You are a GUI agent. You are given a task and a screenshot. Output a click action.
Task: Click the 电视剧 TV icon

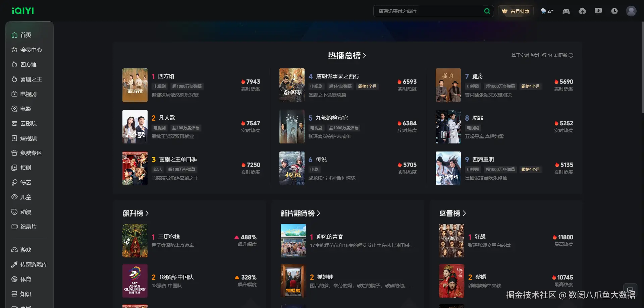click(x=14, y=94)
